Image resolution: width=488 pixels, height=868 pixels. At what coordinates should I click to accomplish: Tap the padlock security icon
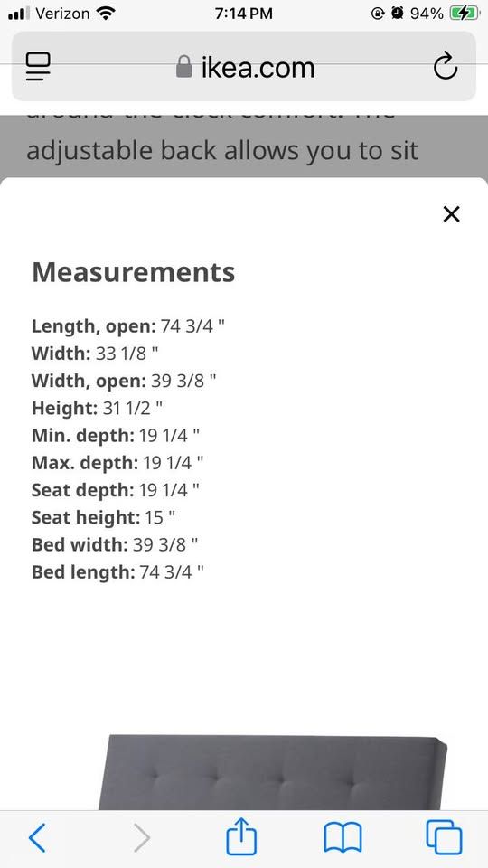(183, 67)
